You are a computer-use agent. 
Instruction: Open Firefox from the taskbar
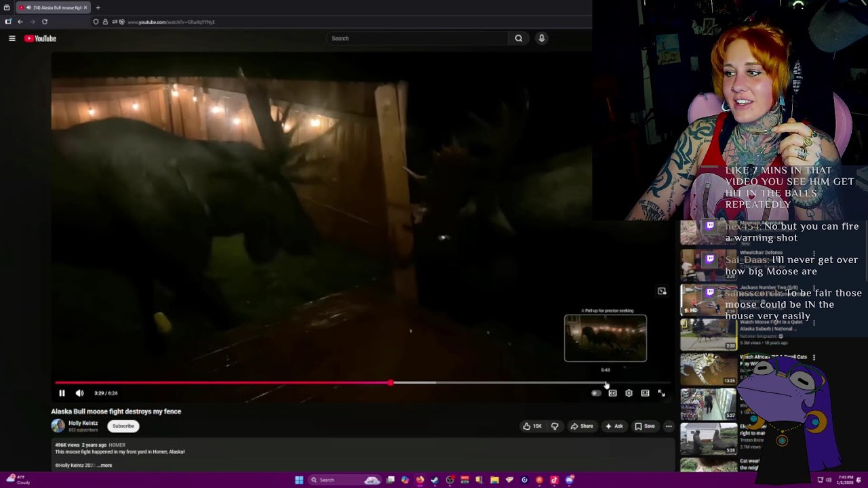pyautogui.click(x=420, y=480)
